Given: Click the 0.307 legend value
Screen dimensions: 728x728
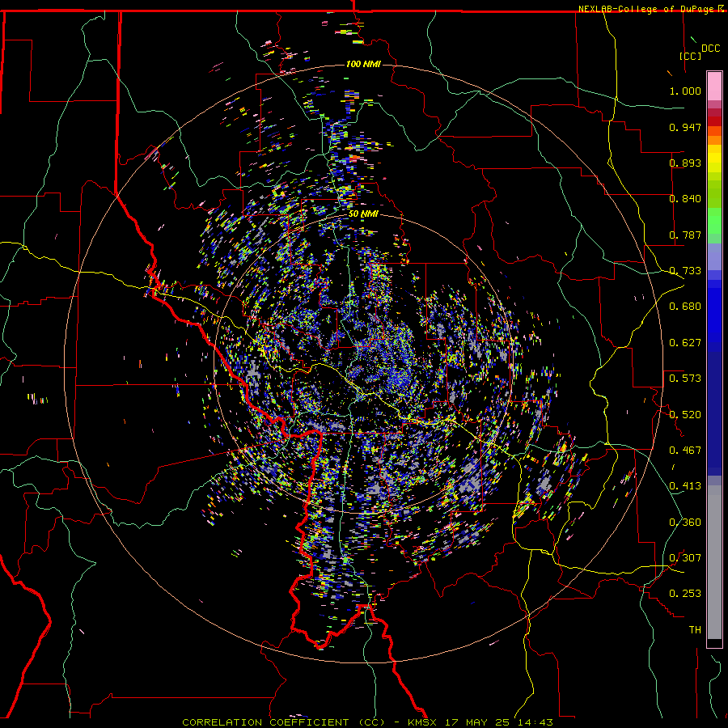Looking at the screenshot, I should tap(685, 558).
